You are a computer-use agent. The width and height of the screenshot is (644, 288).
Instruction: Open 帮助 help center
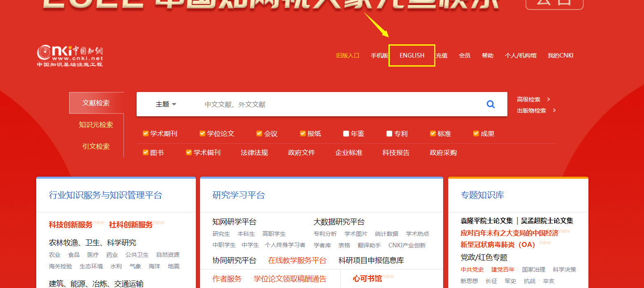click(x=487, y=55)
